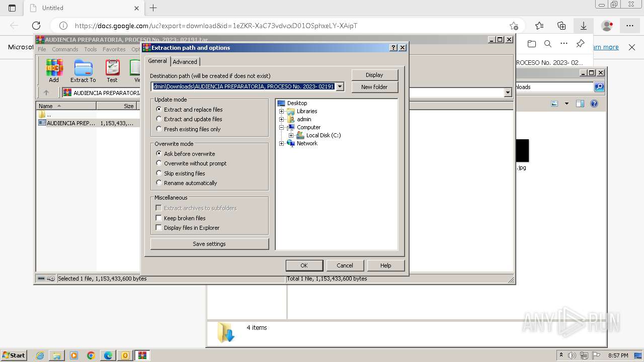Open the Edge tab actions menu icon
Screen dimensions: 644x362
12,8
